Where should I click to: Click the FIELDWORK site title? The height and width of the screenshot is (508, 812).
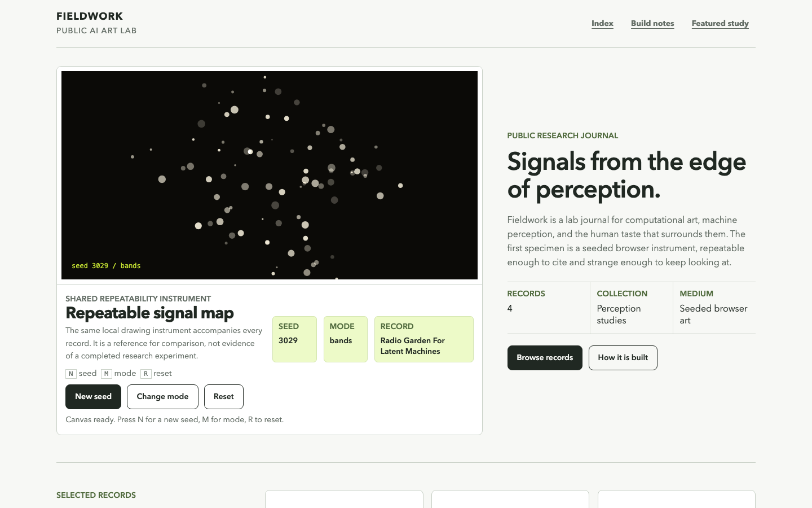click(90, 16)
